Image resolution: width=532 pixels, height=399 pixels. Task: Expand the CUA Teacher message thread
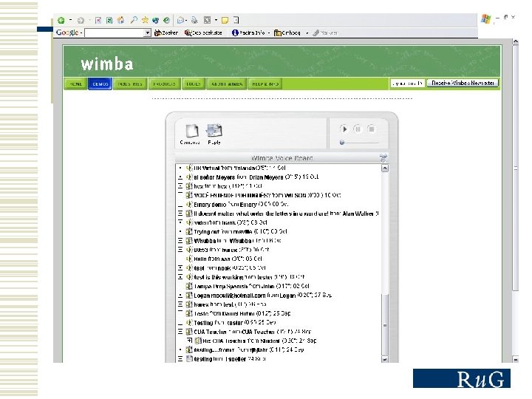coord(180,332)
